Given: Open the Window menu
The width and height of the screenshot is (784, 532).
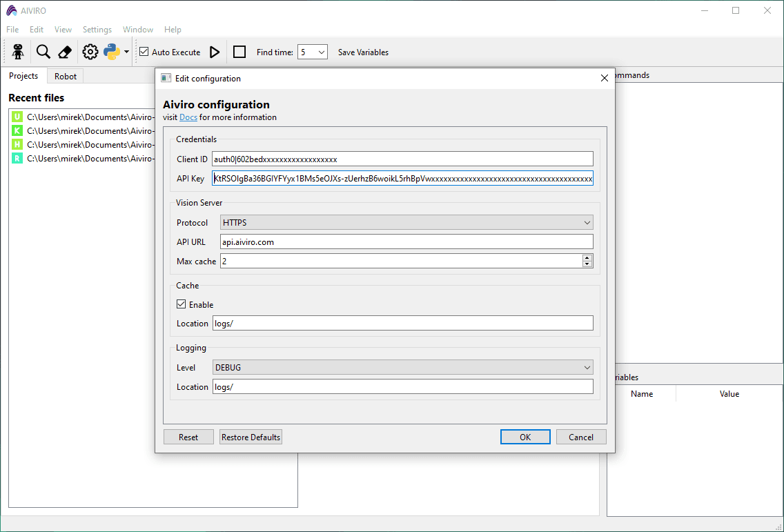Looking at the screenshot, I should pos(138,30).
